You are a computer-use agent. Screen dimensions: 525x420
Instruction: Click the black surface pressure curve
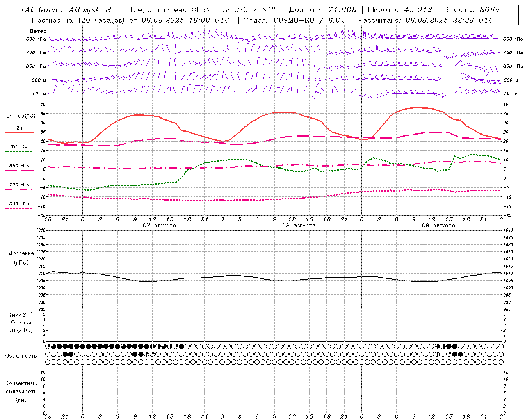(x=275, y=281)
